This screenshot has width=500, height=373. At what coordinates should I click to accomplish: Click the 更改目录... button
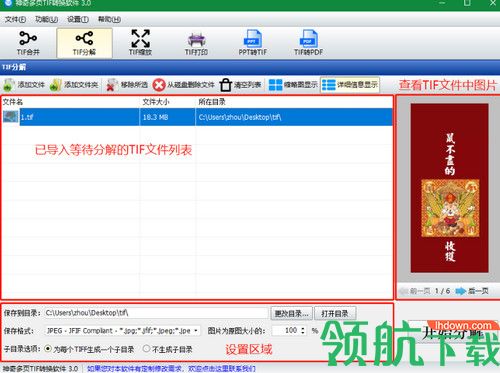click(x=291, y=313)
